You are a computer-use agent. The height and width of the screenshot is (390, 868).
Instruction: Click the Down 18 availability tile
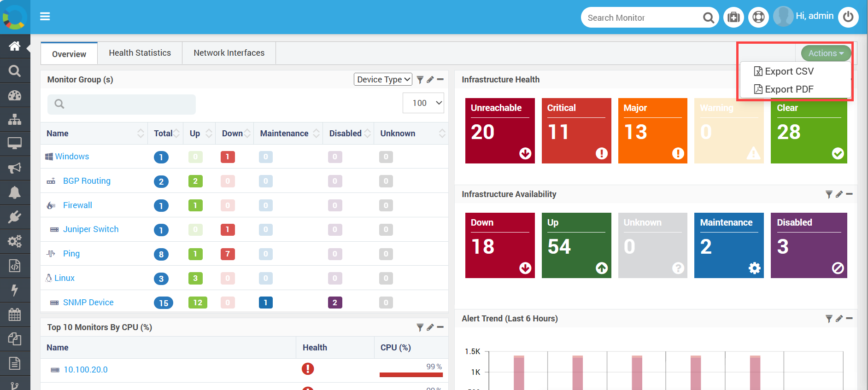click(500, 245)
